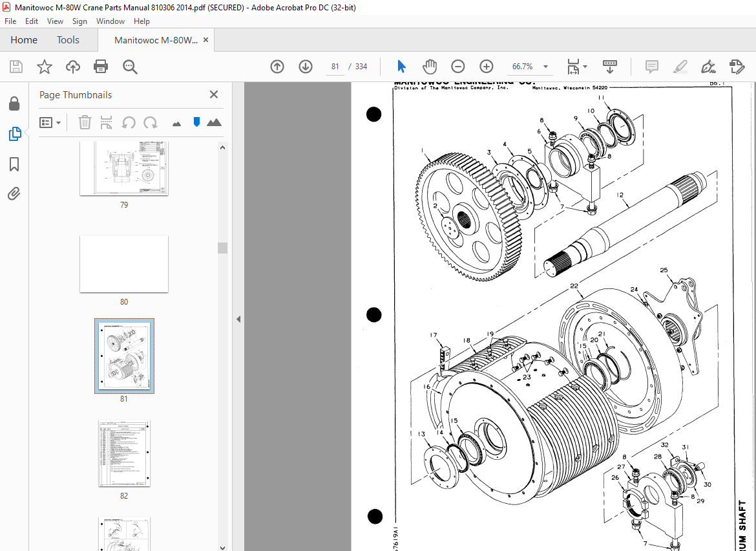Viewport: 756px width, 551px height.
Task: Expand page display options dropdown arrow
Action: point(585,67)
